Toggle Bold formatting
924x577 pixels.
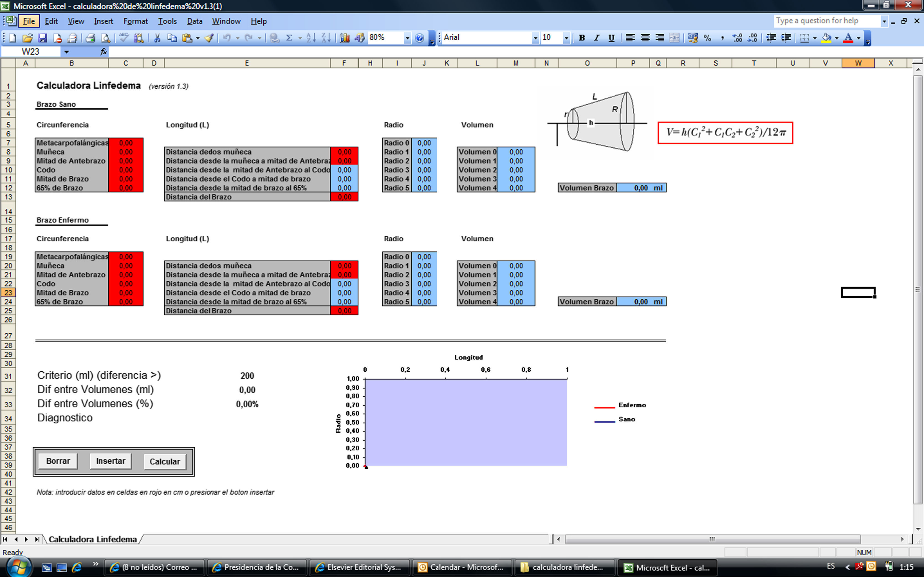coord(582,38)
